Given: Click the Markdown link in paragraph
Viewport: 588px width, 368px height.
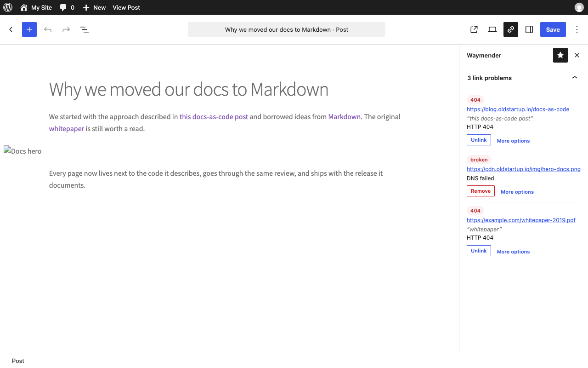Looking at the screenshot, I should point(344,117).
